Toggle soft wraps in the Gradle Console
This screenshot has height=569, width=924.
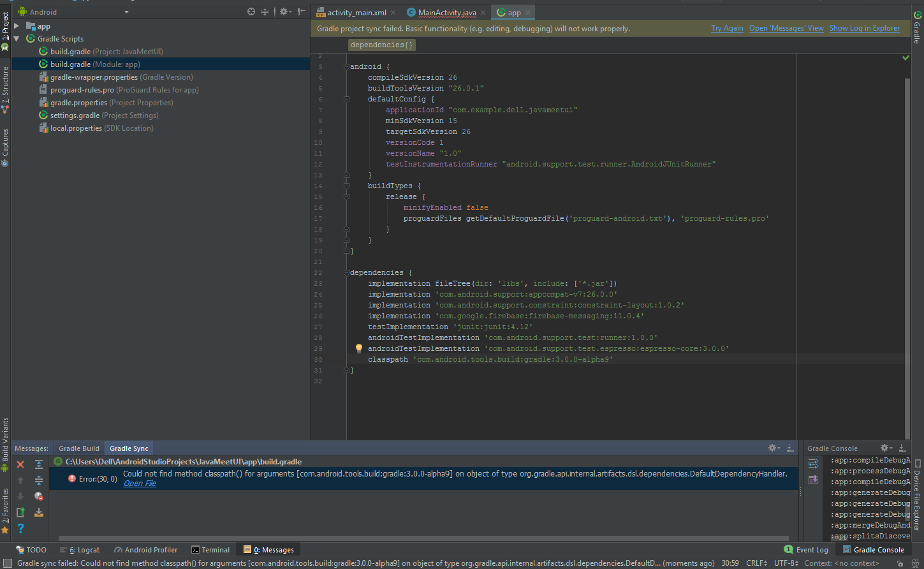[x=813, y=464]
